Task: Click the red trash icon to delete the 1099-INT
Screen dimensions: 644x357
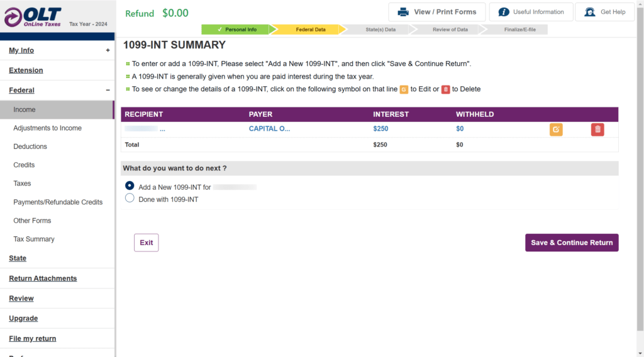Action: coord(597,129)
